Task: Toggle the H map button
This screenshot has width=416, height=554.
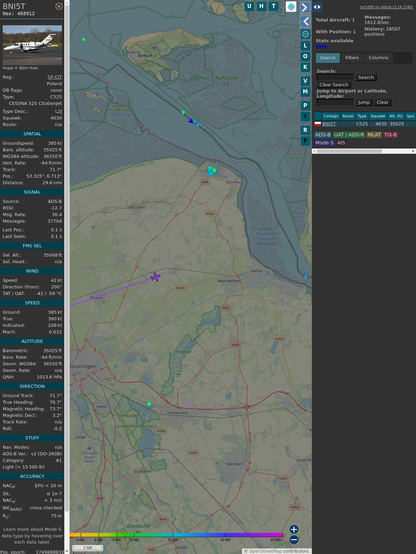Action: point(262,6)
